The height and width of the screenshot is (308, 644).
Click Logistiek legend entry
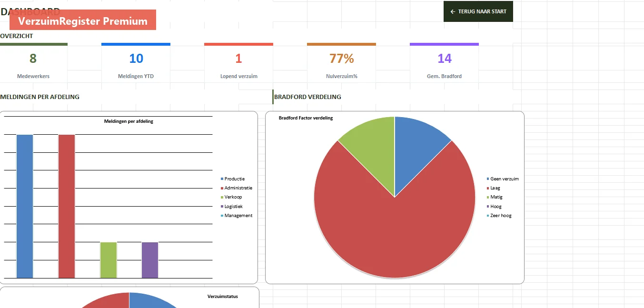pyautogui.click(x=232, y=206)
